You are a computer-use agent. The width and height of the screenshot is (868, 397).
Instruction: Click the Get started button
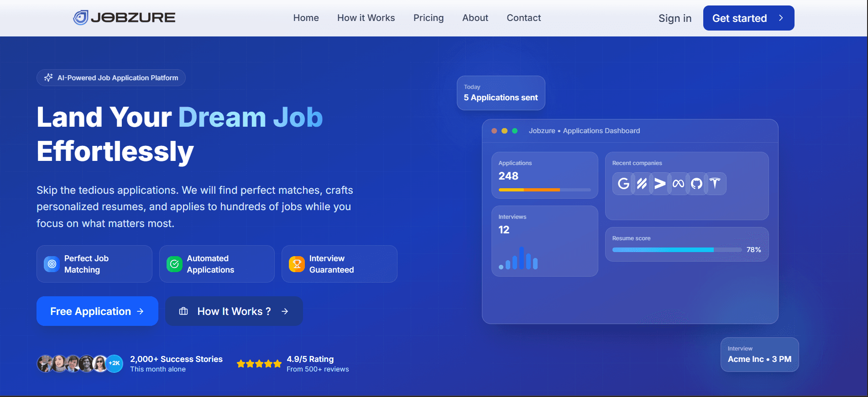point(748,18)
